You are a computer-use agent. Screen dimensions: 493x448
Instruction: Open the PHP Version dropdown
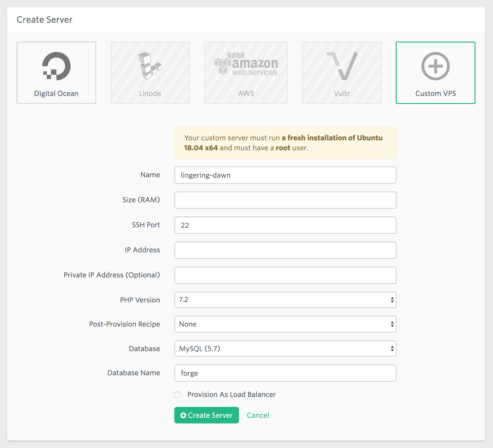285,300
